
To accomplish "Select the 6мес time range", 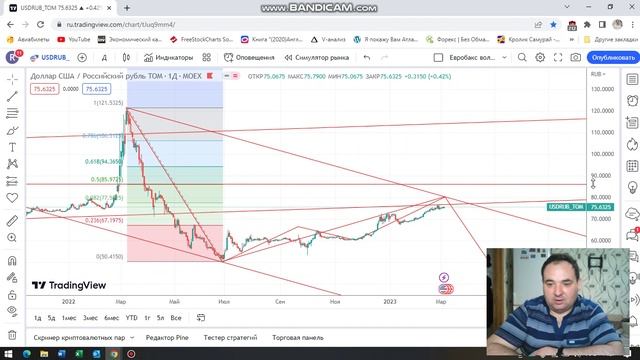I will tap(111, 318).
